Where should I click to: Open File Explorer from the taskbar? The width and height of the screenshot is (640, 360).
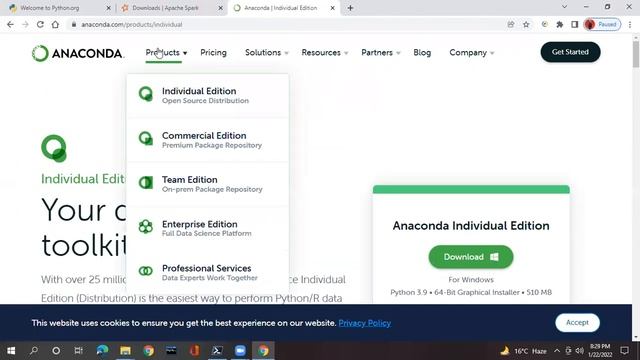coord(125,351)
